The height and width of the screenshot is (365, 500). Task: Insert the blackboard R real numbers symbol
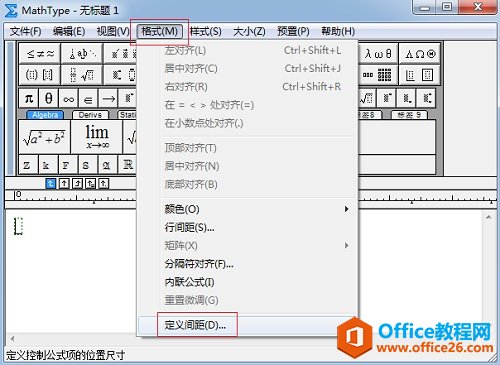[128, 165]
